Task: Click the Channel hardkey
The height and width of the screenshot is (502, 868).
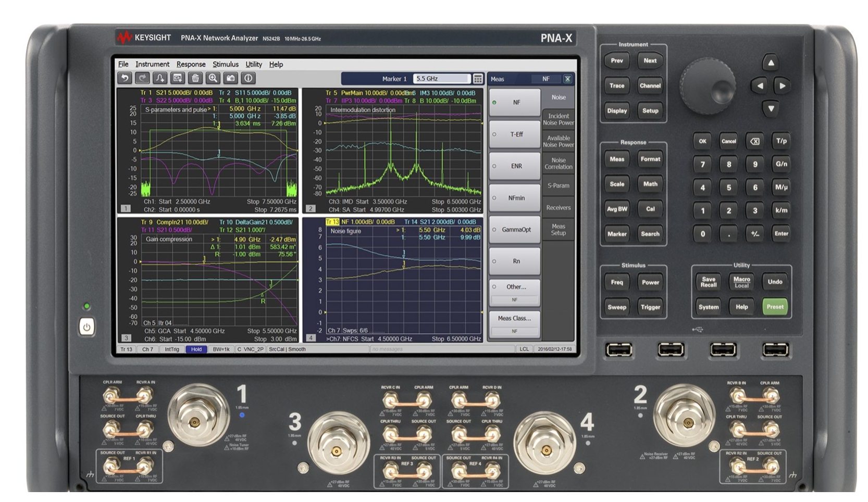Action: click(650, 85)
